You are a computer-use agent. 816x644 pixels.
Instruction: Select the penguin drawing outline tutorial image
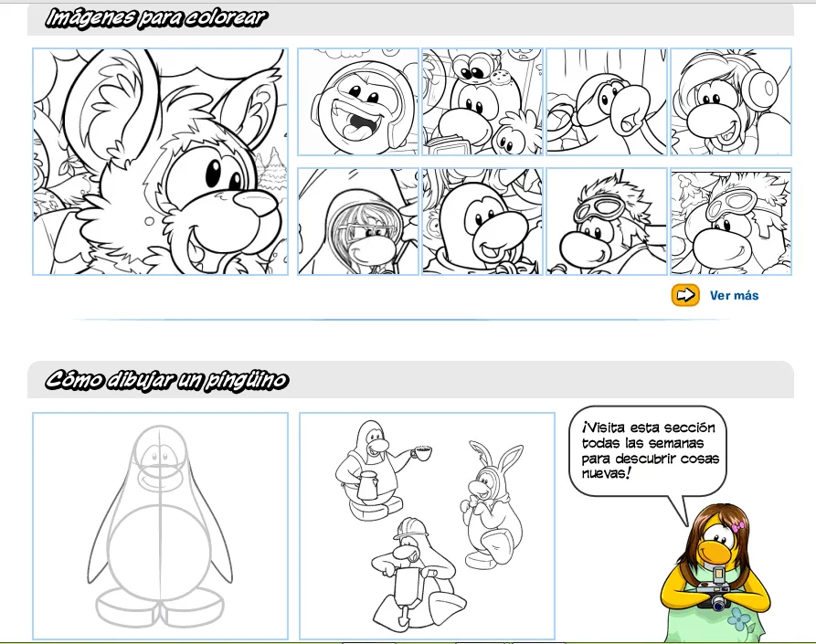point(161,525)
